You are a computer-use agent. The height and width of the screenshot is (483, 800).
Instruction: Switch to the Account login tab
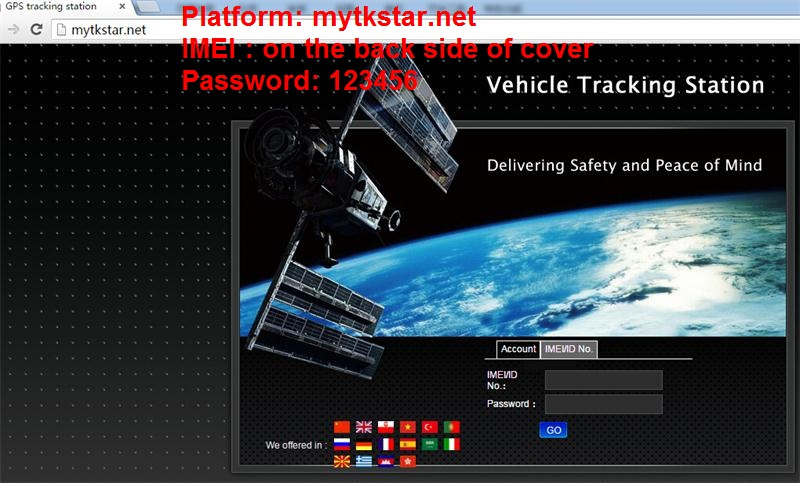point(518,349)
